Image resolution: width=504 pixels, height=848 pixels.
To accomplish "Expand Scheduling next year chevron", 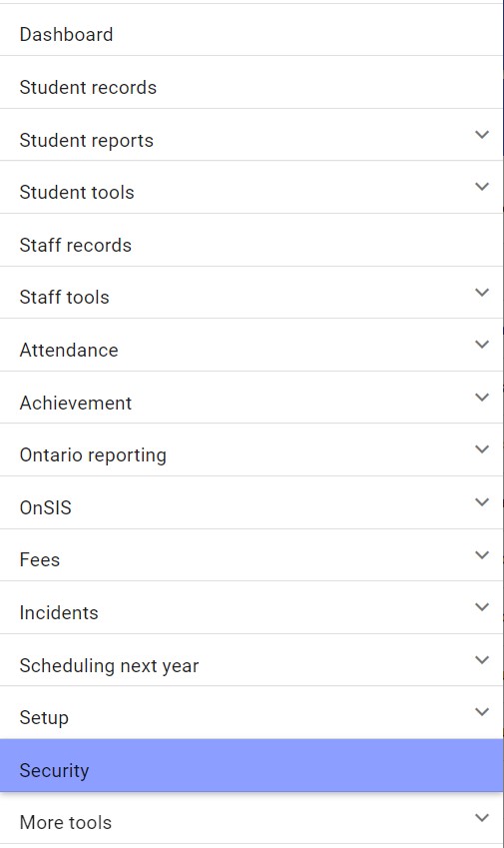I will 482,660.
